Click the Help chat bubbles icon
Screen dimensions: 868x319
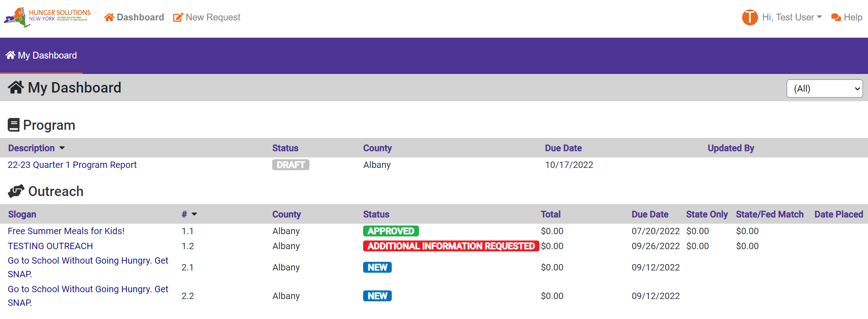(x=836, y=17)
